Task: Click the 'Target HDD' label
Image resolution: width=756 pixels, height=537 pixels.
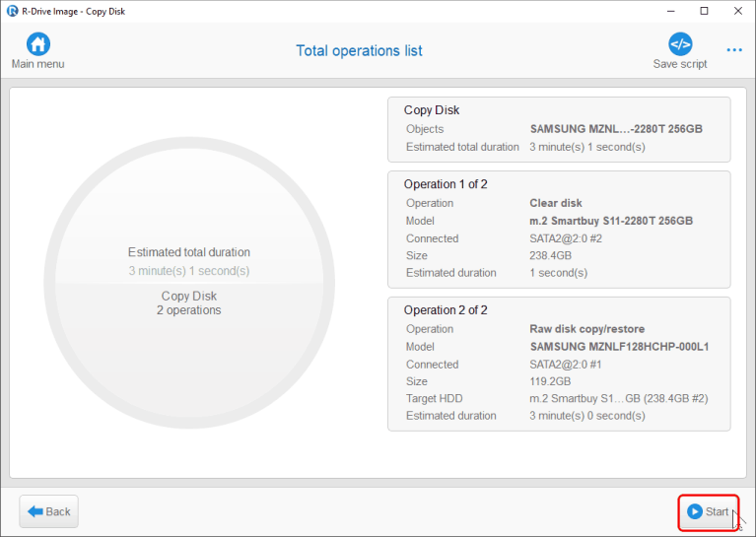Action: pos(434,399)
